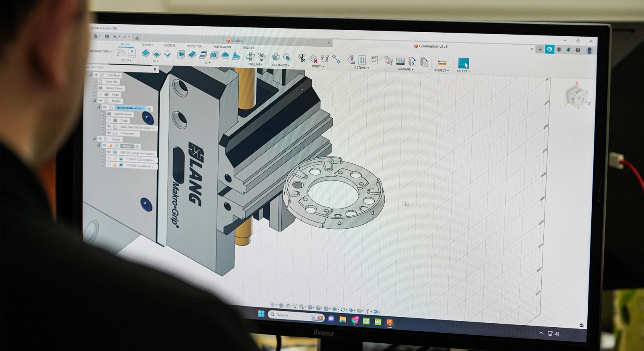Open the ACTIONS dropdown
Screen dimensions: 644x351
361,68
